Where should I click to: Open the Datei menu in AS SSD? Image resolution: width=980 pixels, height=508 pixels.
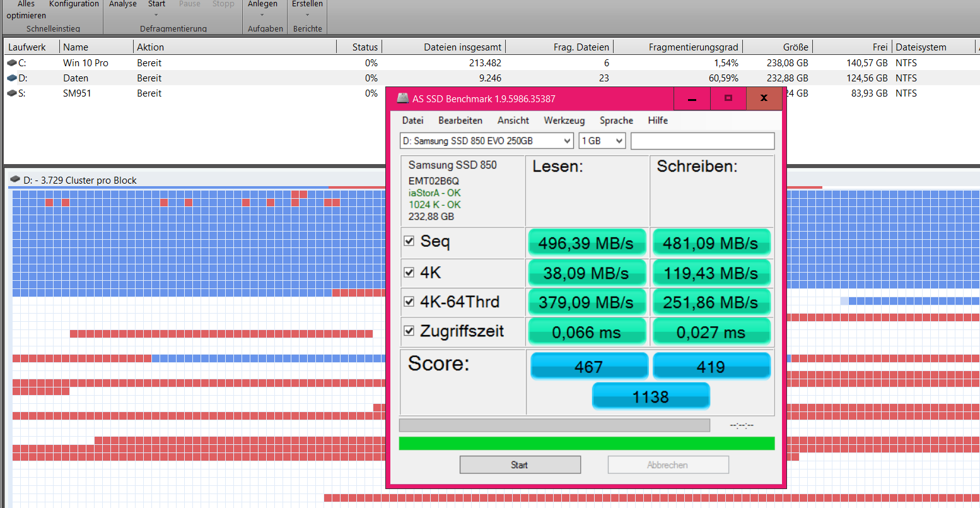[x=413, y=121]
